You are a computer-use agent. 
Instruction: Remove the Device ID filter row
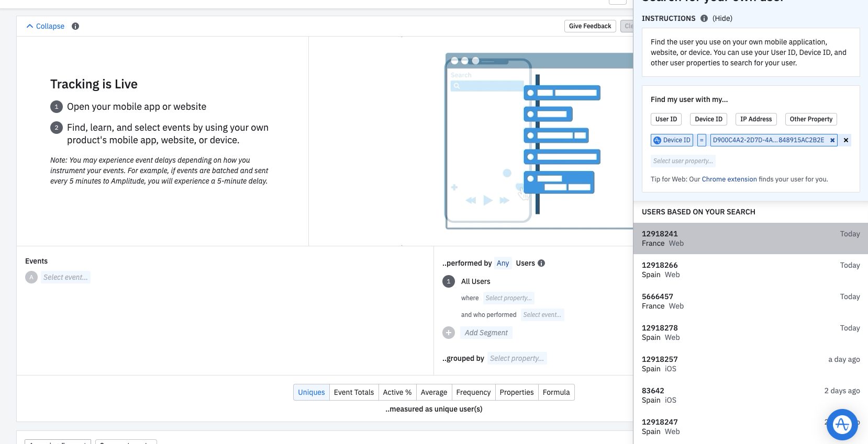point(846,140)
